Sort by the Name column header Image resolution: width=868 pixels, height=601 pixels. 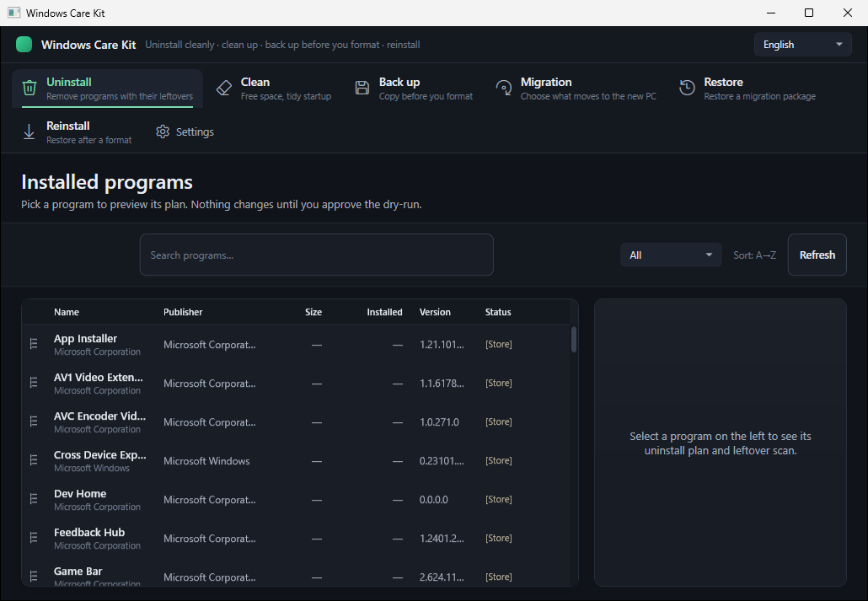click(67, 312)
